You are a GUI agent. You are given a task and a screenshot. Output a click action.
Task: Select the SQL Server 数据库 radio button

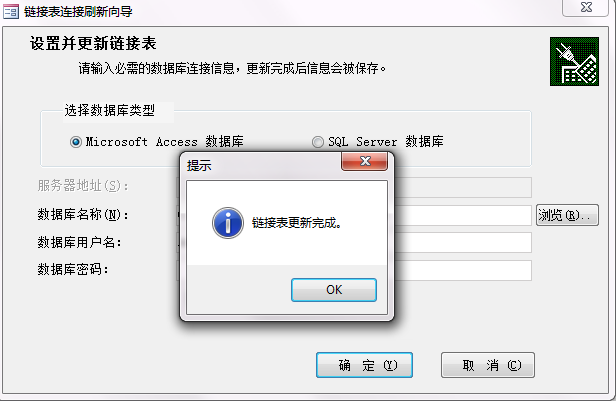(317, 142)
